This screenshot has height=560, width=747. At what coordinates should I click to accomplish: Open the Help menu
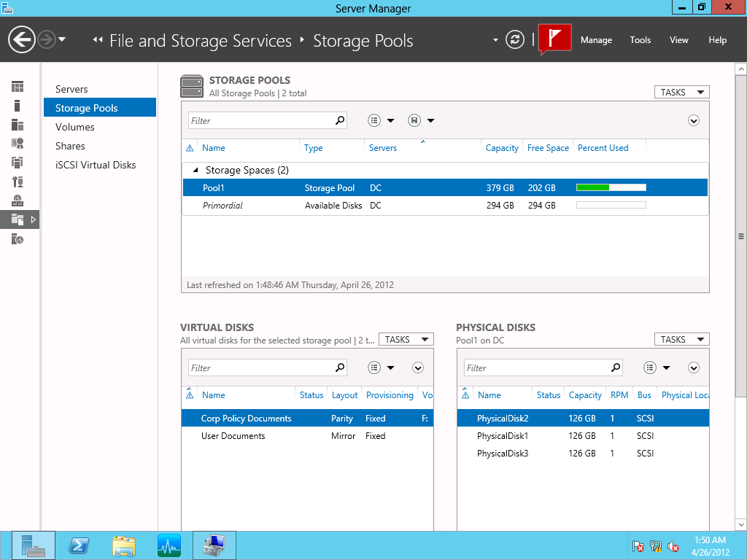click(717, 40)
